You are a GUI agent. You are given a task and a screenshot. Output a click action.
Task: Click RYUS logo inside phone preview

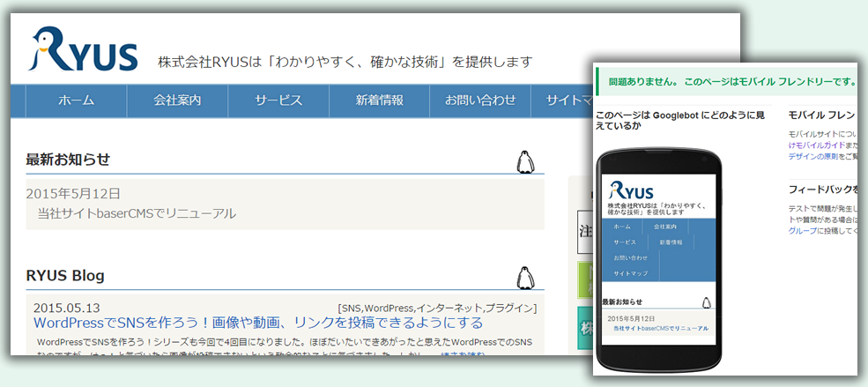click(631, 190)
